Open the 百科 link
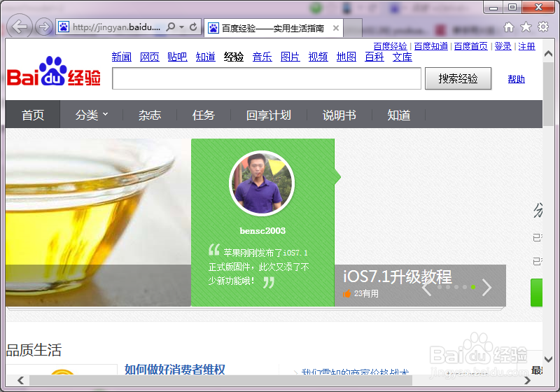This screenshot has height=392, width=560. point(374,57)
